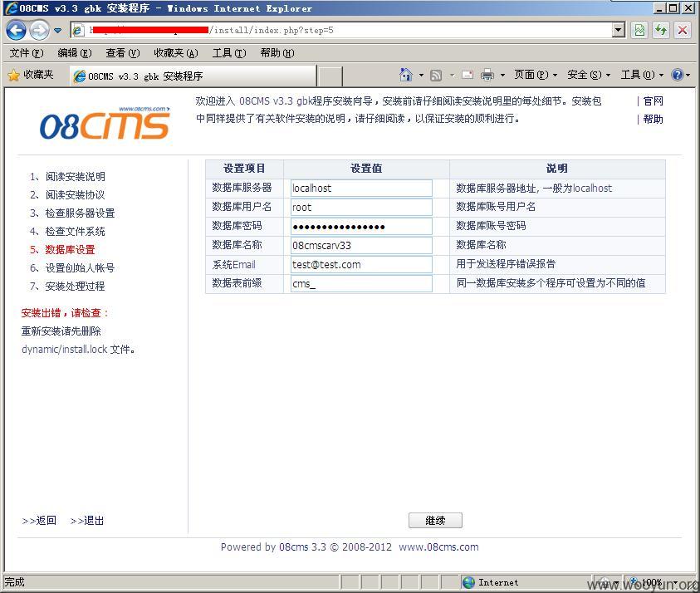Screen dimensions: 700x593
Task: Click the 继续 continue button
Action: click(x=435, y=520)
